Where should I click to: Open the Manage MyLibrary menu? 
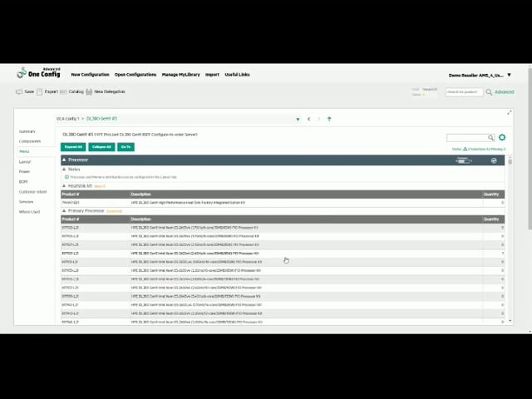point(181,75)
